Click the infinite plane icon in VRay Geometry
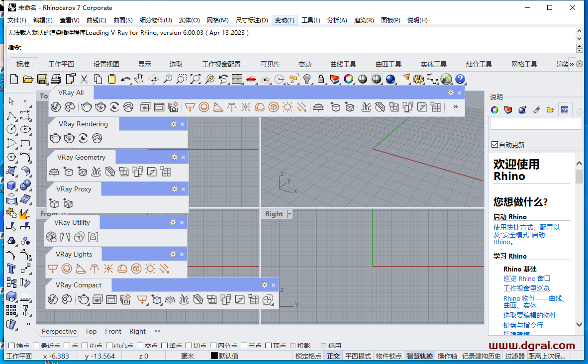 54,172
